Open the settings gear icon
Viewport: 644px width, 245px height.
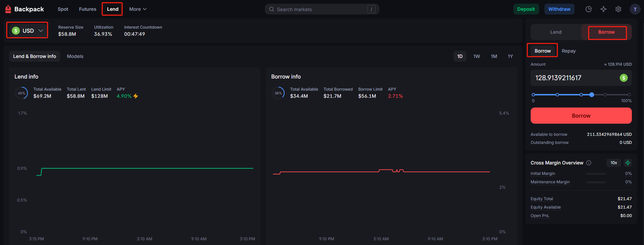pyautogui.click(x=618, y=9)
